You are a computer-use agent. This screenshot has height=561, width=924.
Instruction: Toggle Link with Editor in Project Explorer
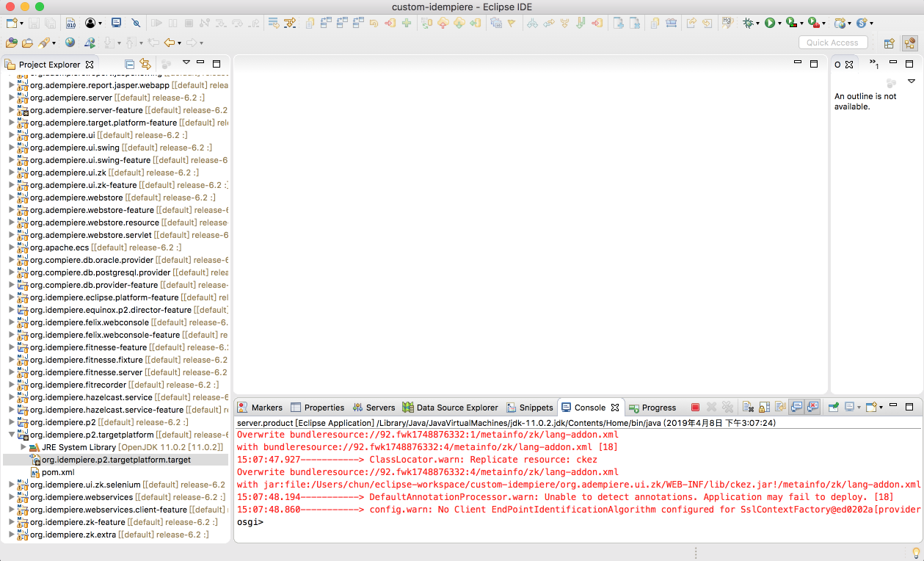click(145, 64)
